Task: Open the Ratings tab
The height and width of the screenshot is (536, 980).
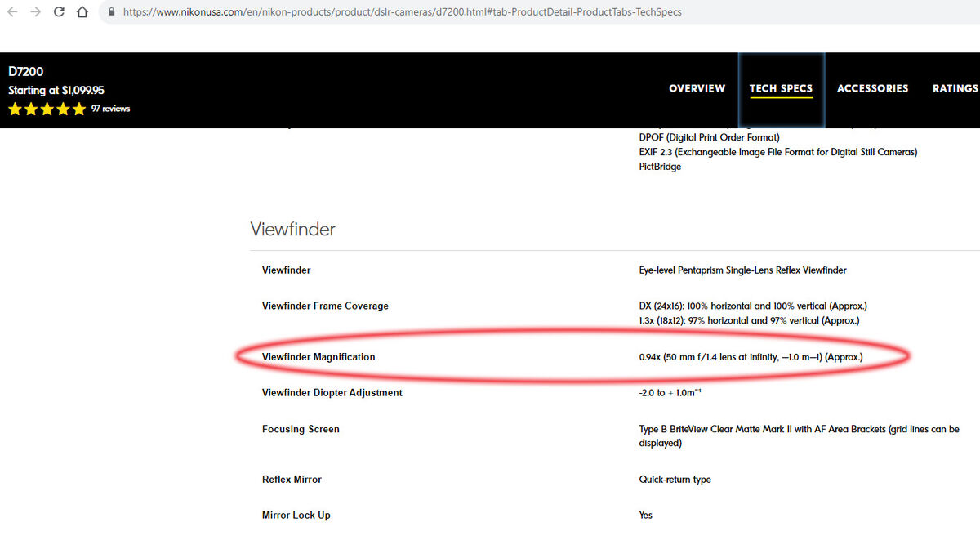Action: 955,88
